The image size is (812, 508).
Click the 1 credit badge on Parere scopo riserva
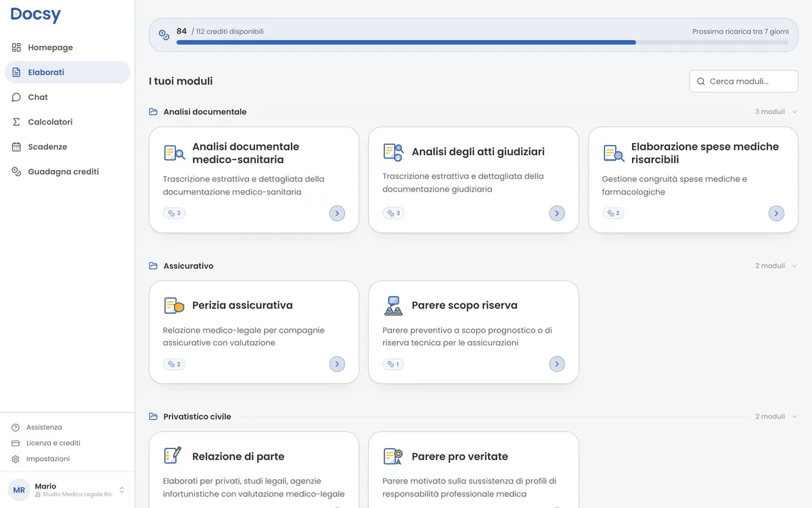pyautogui.click(x=393, y=364)
